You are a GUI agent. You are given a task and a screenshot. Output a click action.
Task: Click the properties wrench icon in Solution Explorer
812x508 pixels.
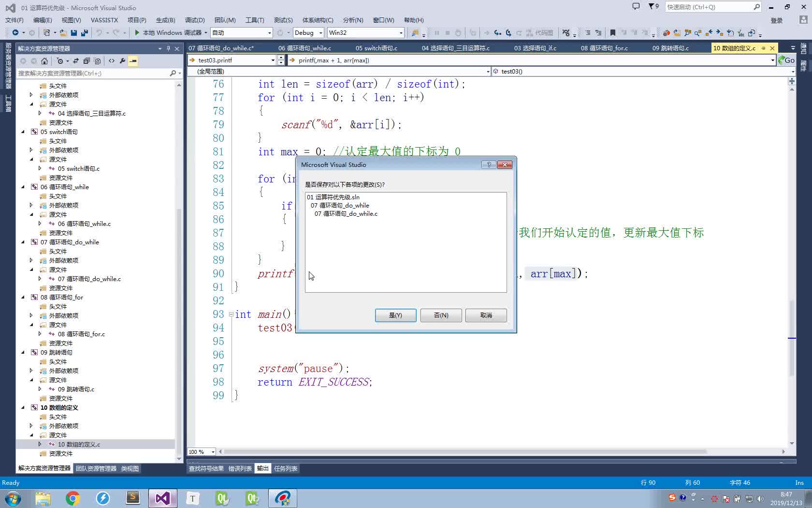tap(122, 61)
